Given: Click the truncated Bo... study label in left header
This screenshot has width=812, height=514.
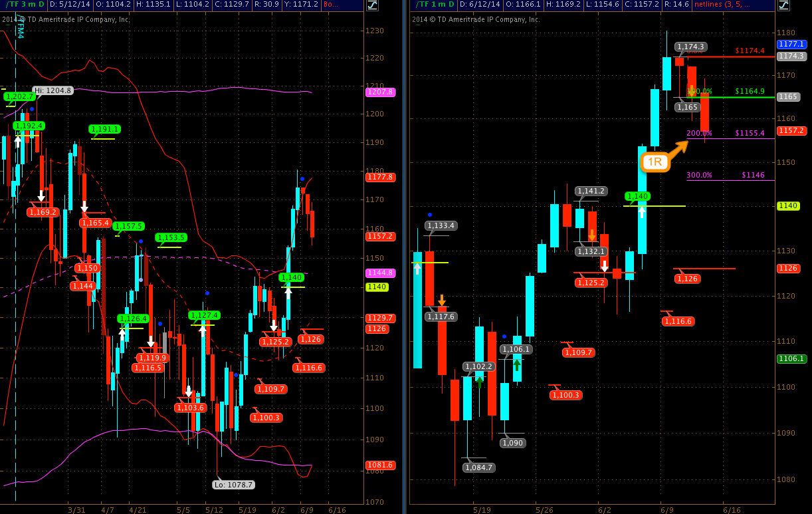Looking at the screenshot, I should pyautogui.click(x=330, y=5).
